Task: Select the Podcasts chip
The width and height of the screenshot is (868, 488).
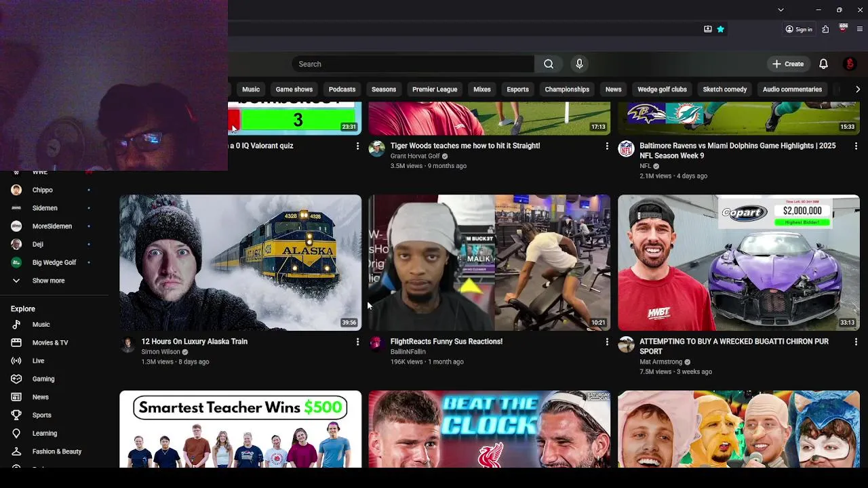Action: 342,89
